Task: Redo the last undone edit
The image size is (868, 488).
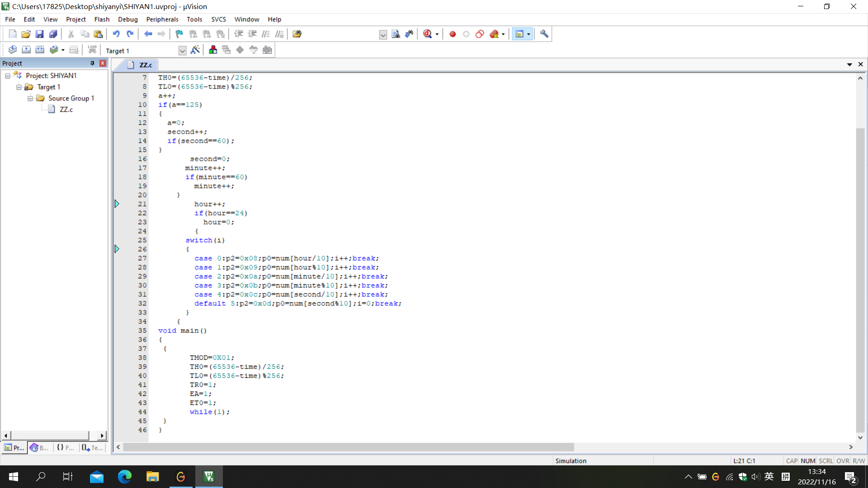Action: tap(130, 34)
